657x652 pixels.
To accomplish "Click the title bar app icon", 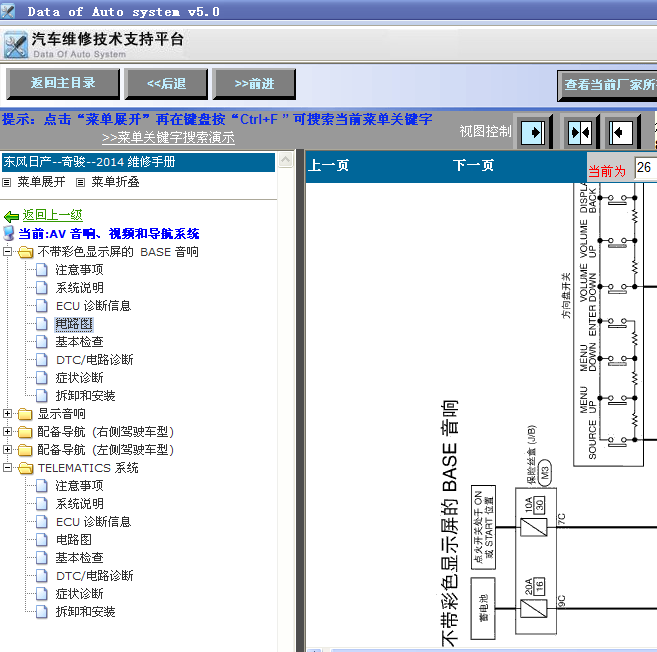I will click(8, 10).
